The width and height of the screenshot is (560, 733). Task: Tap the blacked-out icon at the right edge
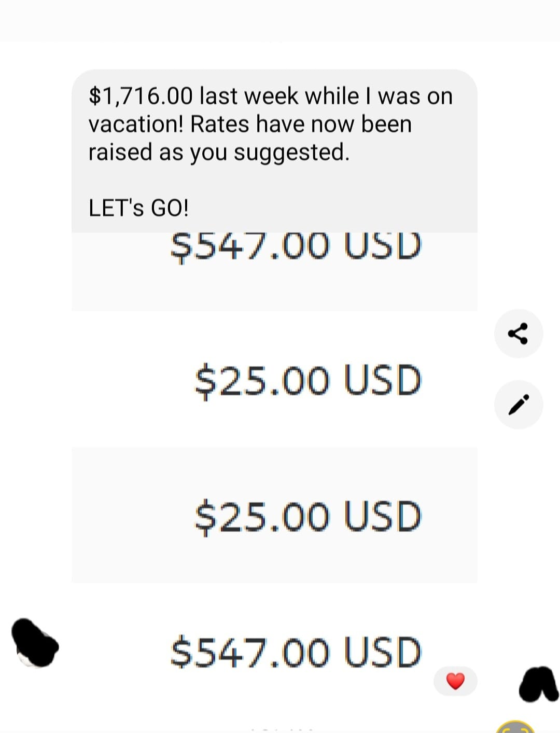click(539, 684)
